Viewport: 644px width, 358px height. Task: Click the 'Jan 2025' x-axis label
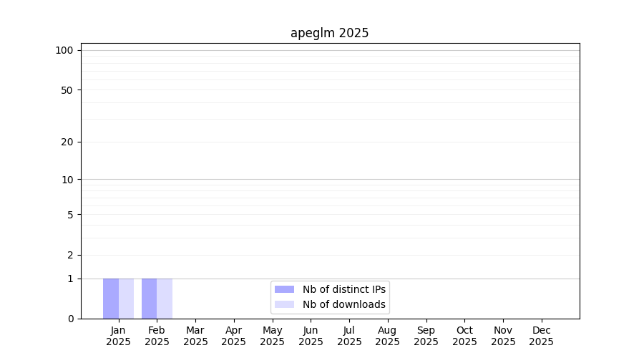tap(118, 336)
